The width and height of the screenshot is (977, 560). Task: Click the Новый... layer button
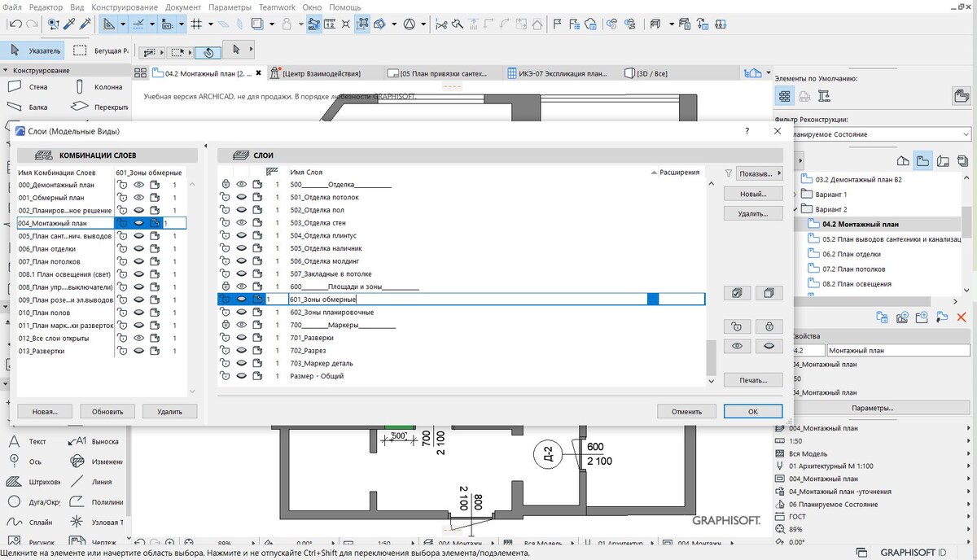tap(753, 195)
